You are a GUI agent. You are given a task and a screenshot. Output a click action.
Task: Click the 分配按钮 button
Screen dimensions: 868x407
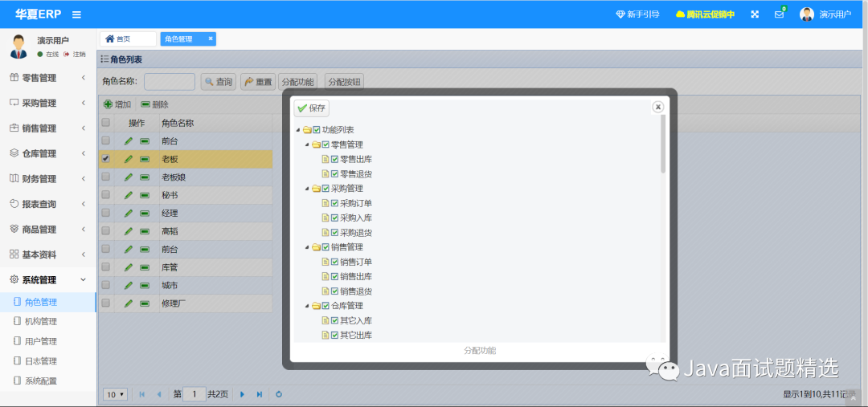tap(344, 82)
